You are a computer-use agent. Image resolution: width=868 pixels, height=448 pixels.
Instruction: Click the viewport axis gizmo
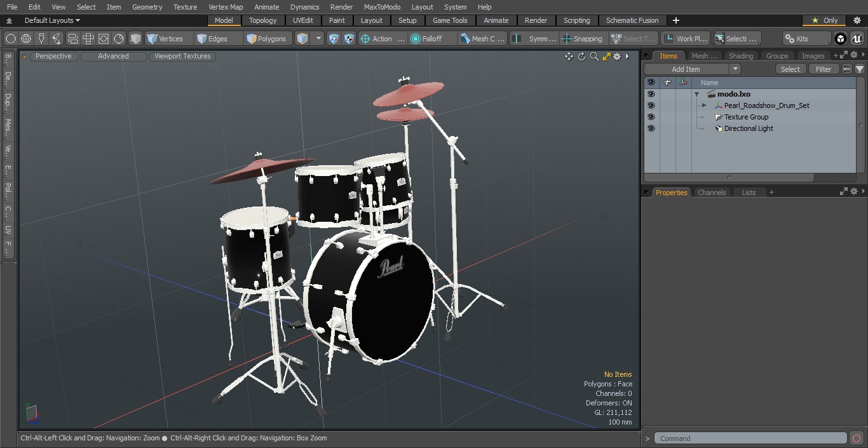pyautogui.click(x=32, y=413)
